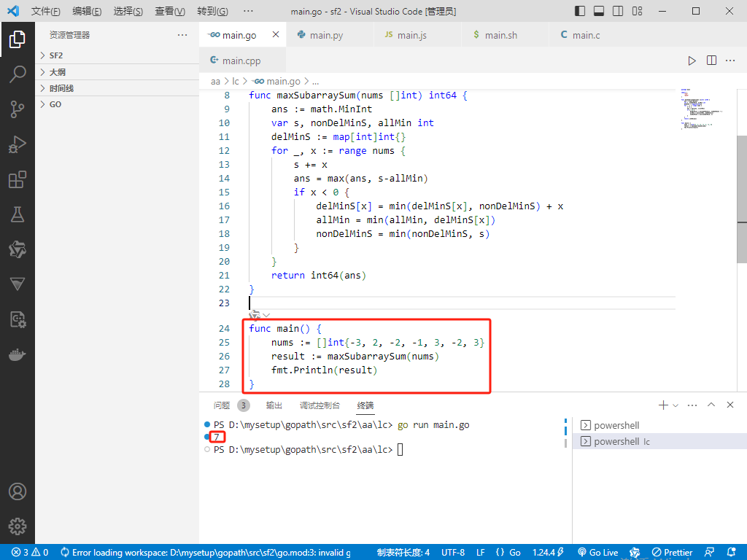This screenshot has height=560, width=747.
Task: Click Error loading workspace status message
Action: pyautogui.click(x=206, y=553)
